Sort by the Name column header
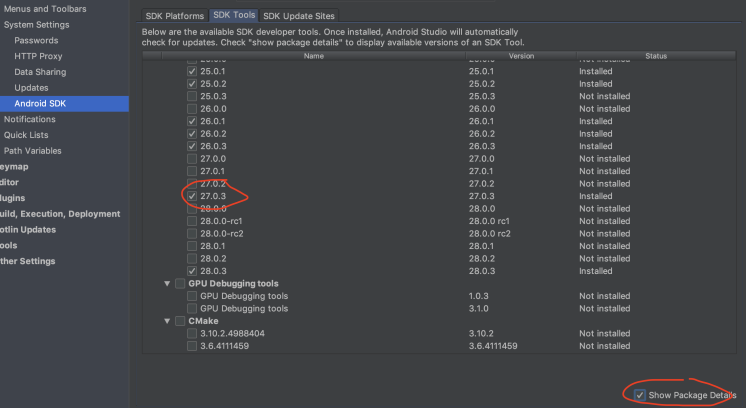 (x=314, y=56)
